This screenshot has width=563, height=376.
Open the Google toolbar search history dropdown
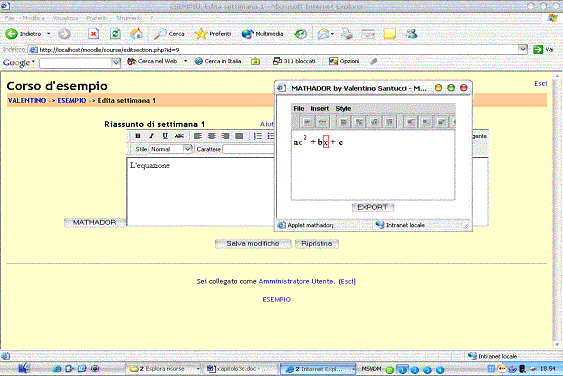(116, 63)
